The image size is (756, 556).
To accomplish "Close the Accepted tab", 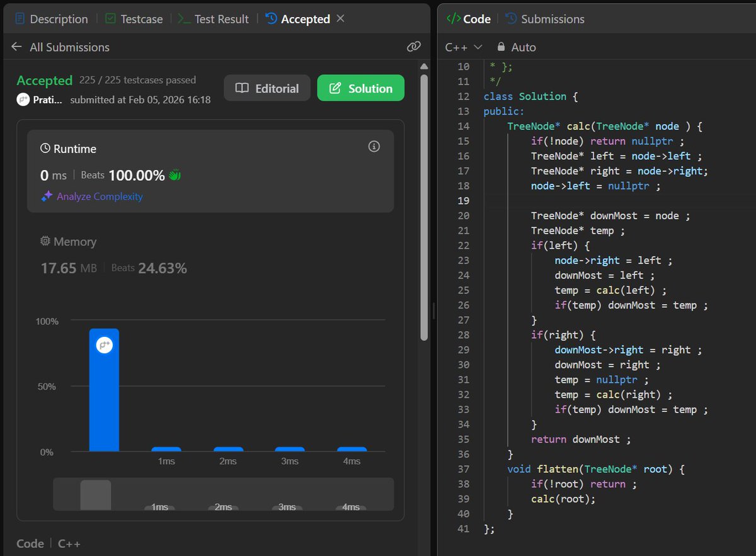I will 340,19.
